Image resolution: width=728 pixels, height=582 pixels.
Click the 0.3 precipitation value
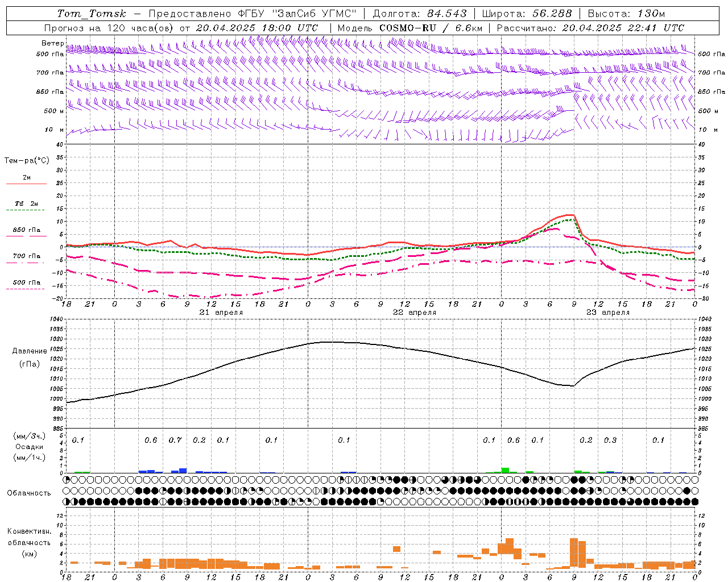coord(610,440)
